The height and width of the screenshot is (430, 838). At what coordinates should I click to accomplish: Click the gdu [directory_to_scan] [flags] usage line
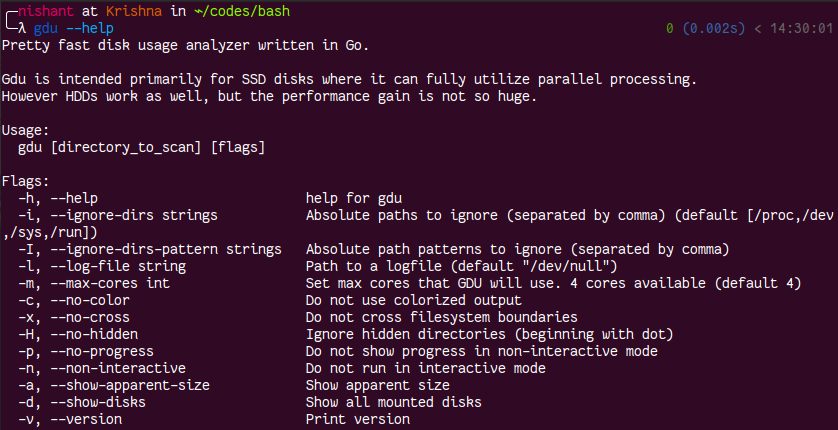(x=141, y=148)
